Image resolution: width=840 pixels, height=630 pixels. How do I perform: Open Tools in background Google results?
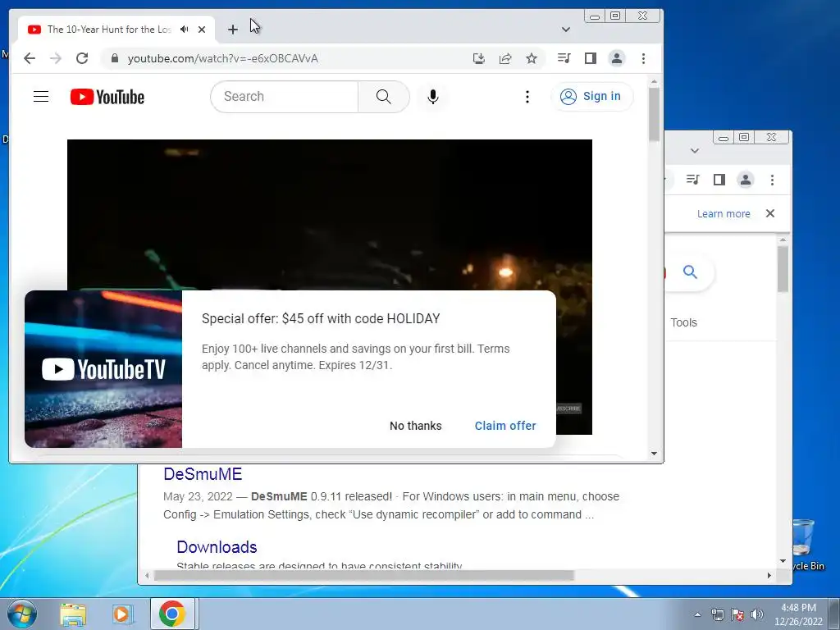[683, 322]
